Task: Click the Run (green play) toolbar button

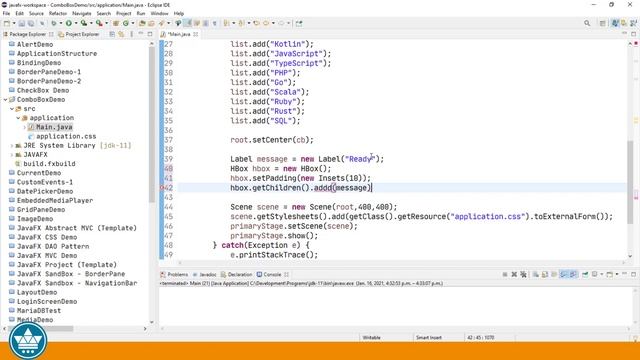Action: [x=69, y=23]
